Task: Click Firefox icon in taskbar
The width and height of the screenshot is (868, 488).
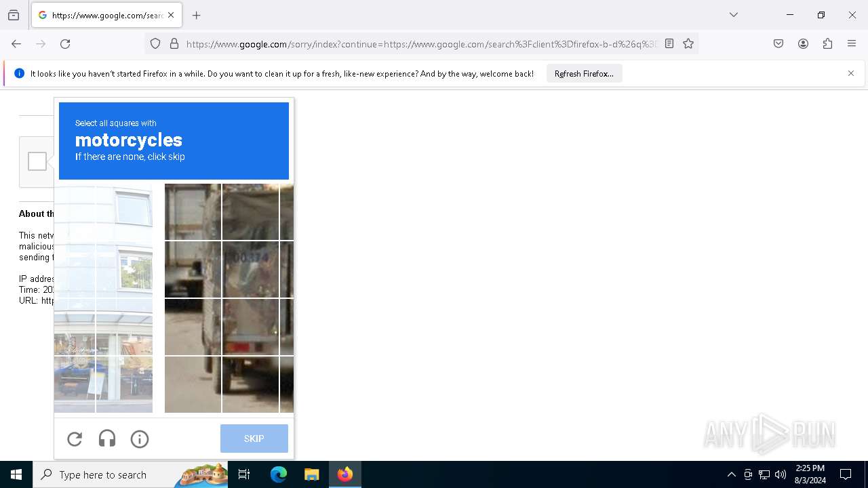Action: pos(345,474)
